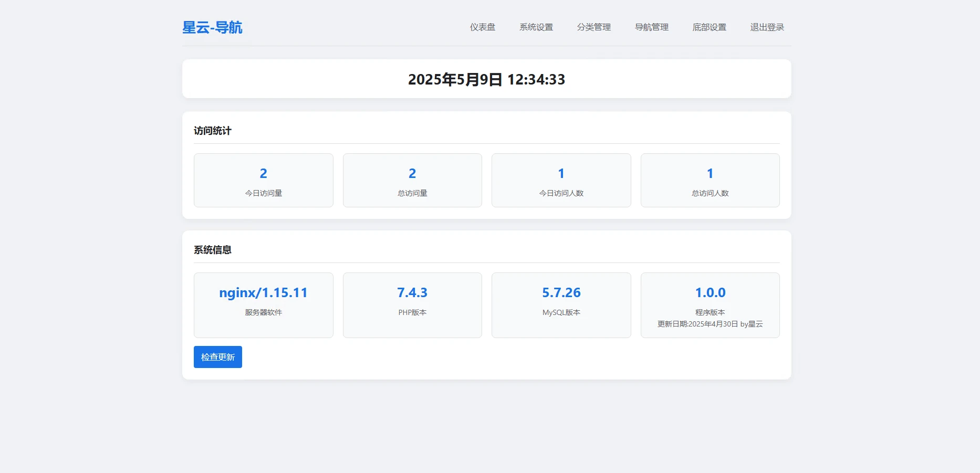Click the 服务器软件 label
The height and width of the screenshot is (473, 980).
(264, 312)
